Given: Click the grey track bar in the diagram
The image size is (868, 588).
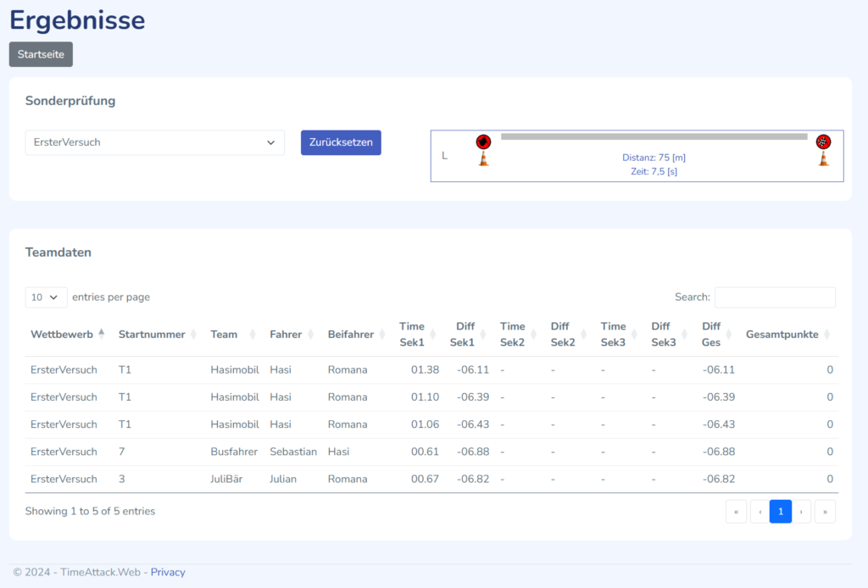Looking at the screenshot, I should (654, 136).
